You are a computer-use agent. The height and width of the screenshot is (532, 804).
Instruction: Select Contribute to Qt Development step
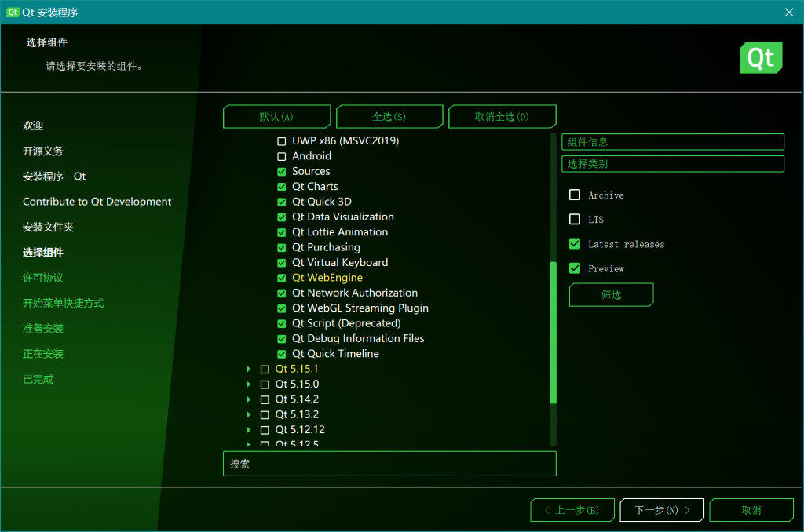pyautogui.click(x=97, y=202)
